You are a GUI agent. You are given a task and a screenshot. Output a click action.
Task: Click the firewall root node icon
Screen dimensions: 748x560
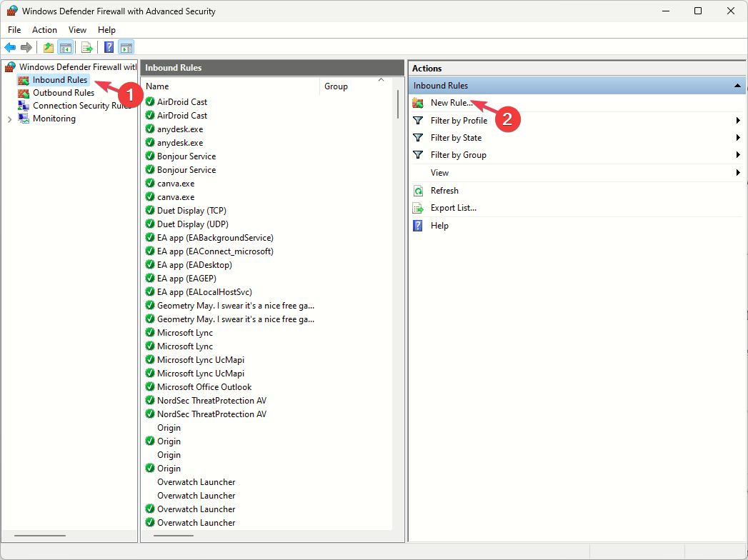pyautogui.click(x=10, y=66)
